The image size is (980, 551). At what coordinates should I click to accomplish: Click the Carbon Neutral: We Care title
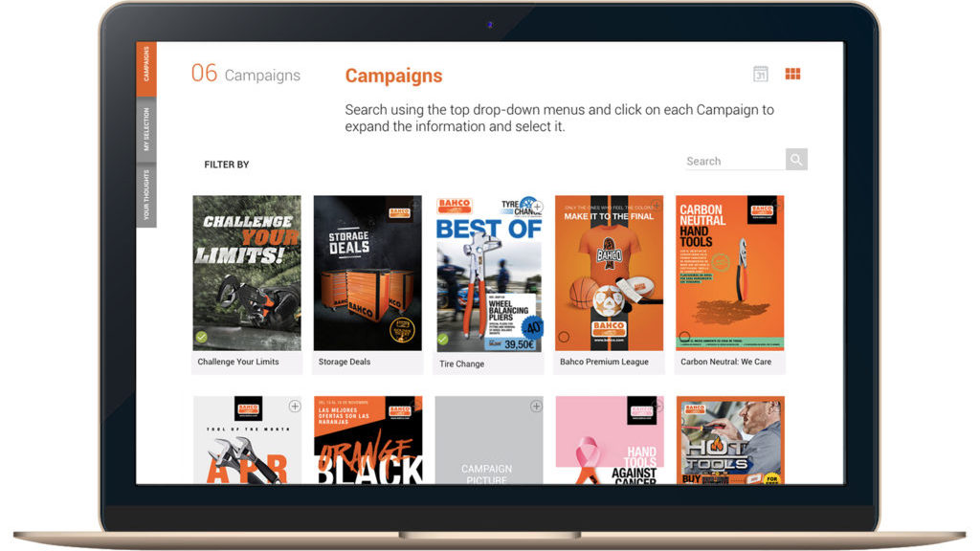point(725,363)
